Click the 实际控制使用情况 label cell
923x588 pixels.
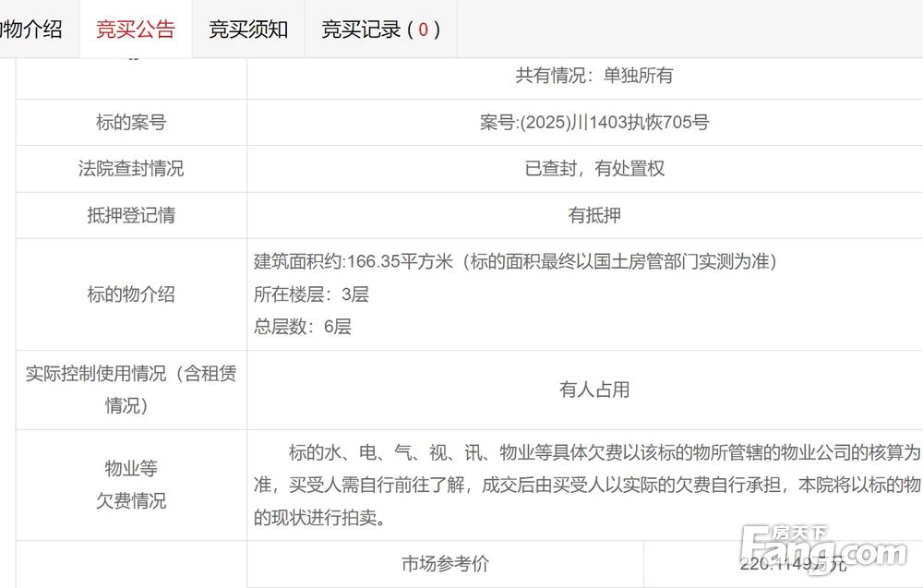pos(131,390)
